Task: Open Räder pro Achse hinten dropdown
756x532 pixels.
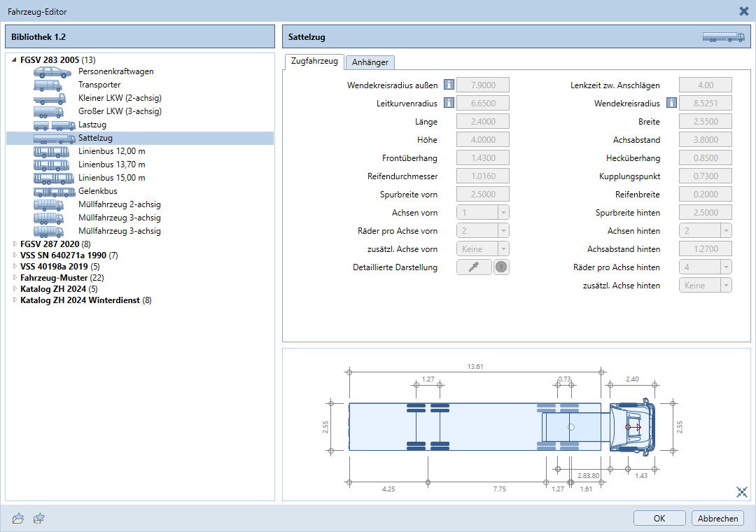Action: [705, 267]
